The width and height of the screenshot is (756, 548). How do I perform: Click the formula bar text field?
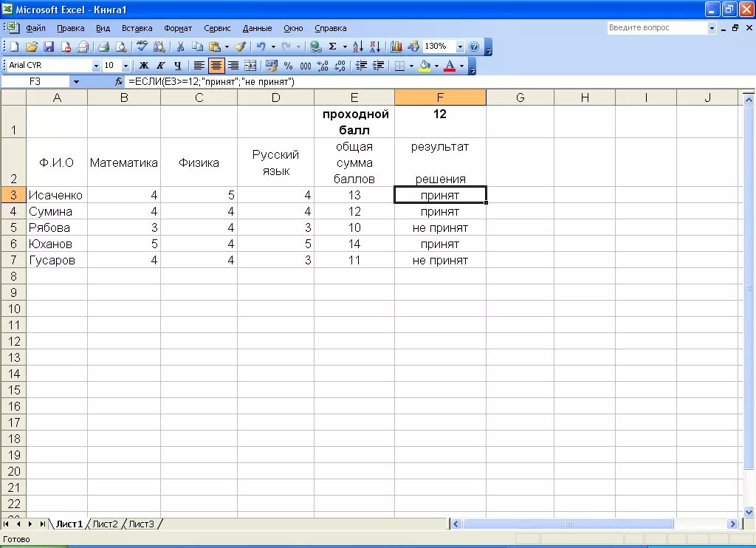coord(439,81)
